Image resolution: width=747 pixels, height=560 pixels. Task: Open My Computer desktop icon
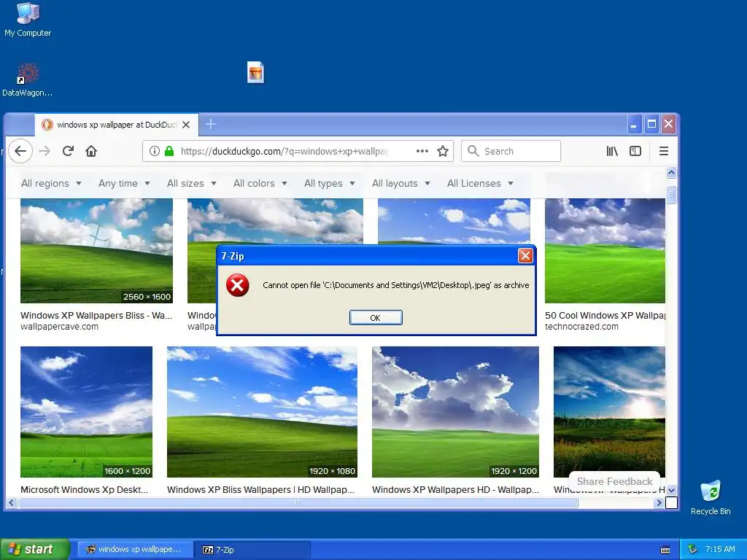point(28,20)
